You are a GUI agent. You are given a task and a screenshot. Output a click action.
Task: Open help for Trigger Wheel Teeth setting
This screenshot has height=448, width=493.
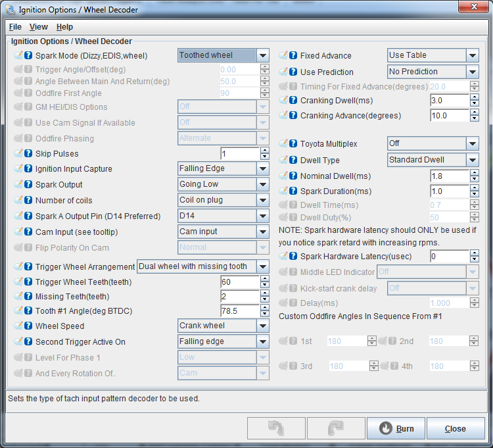[29, 282]
